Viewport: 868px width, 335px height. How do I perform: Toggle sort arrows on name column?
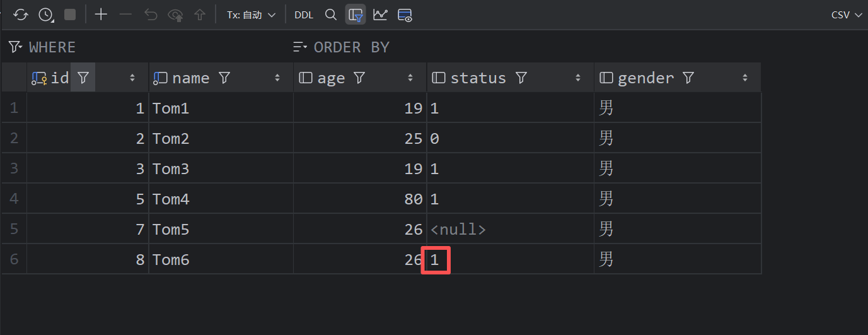(277, 78)
